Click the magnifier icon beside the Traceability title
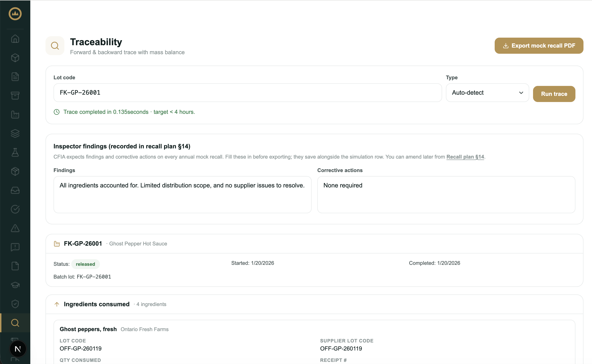 tap(55, 46)
